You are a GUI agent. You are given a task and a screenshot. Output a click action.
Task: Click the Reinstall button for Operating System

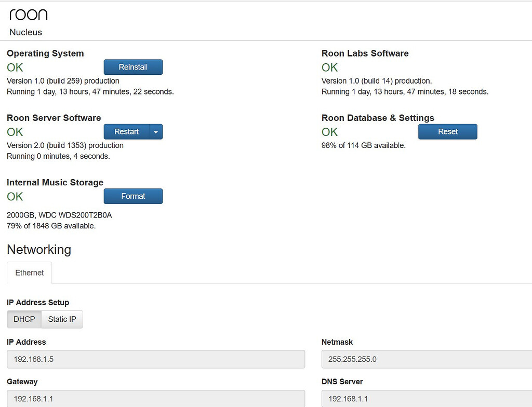(x=133, y=66)
